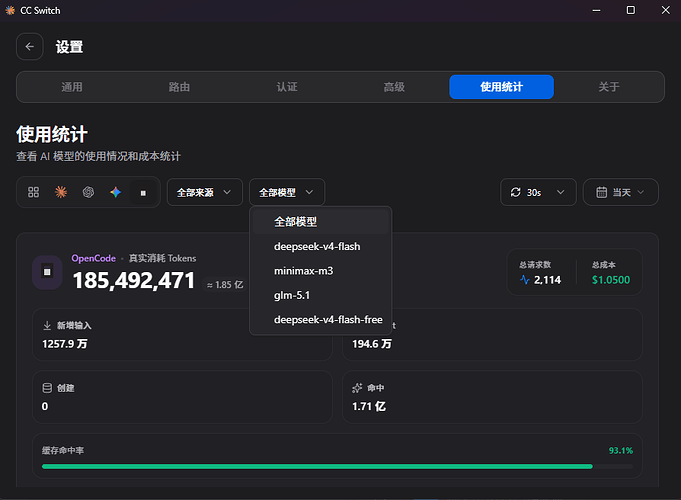Select the OpenAI Codex filter icon
The image size is (681, 500).
(x=88, y=192)
